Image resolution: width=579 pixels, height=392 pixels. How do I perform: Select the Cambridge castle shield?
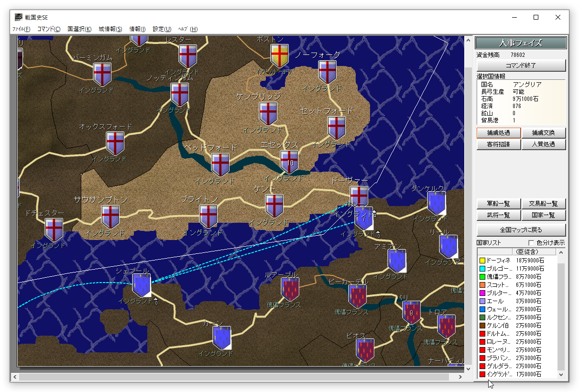(268, 114)
